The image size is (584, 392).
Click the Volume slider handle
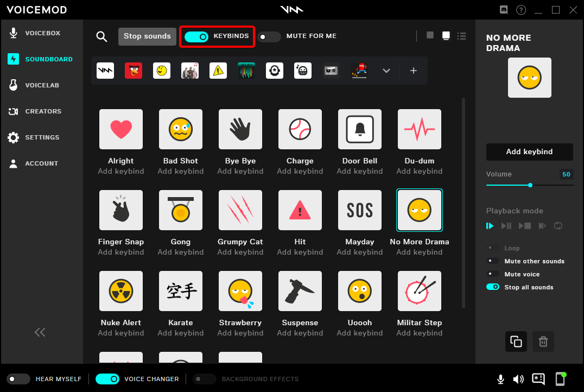(x=530, y=185)
